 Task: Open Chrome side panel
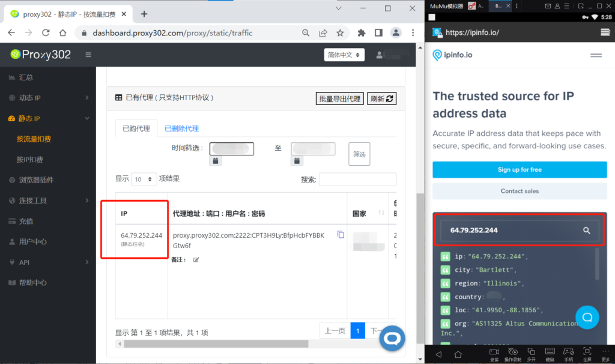[x=378, y=33]
